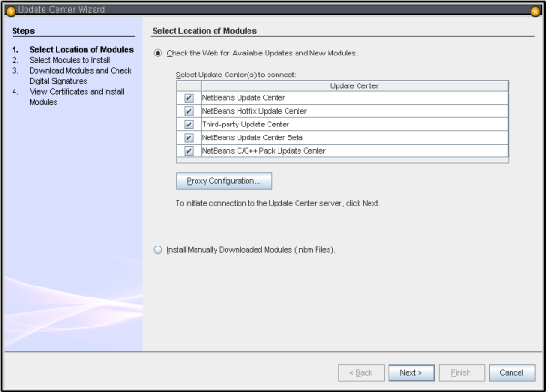Toggle the Third-party Update Center checkbox

(x=188, y=125)
